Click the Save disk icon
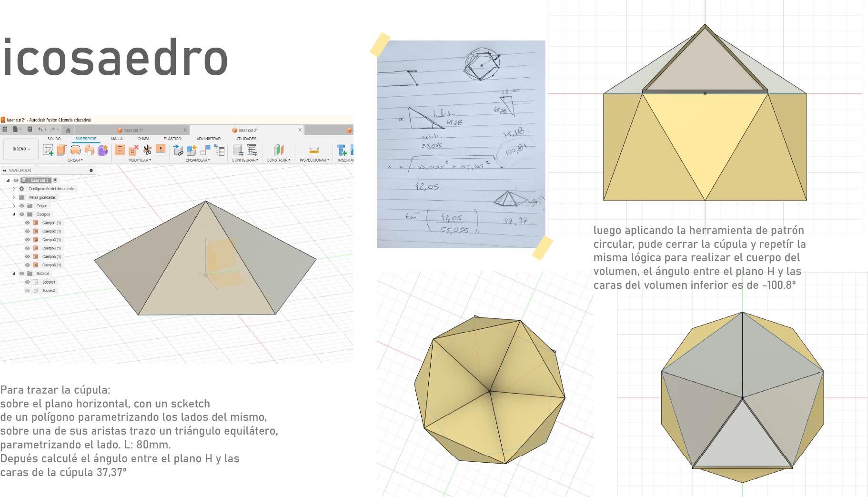The width and height of the screenshot is (868, 497). pos(30,130)
